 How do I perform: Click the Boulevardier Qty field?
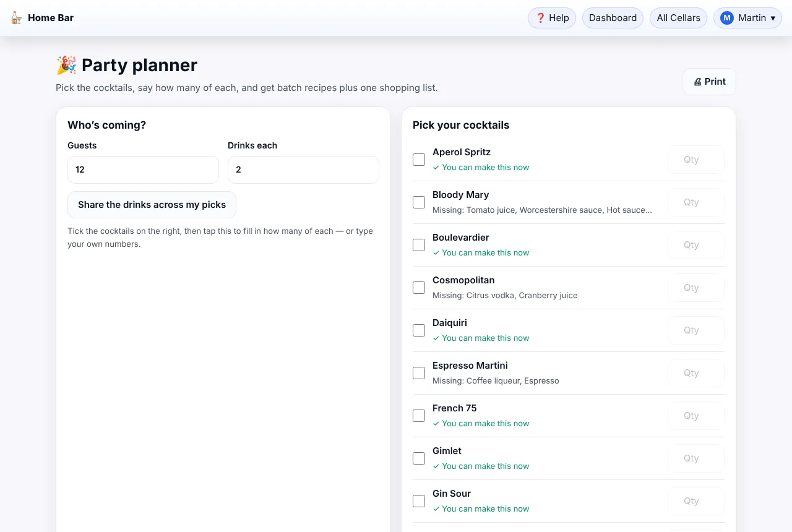click(696, 245)
